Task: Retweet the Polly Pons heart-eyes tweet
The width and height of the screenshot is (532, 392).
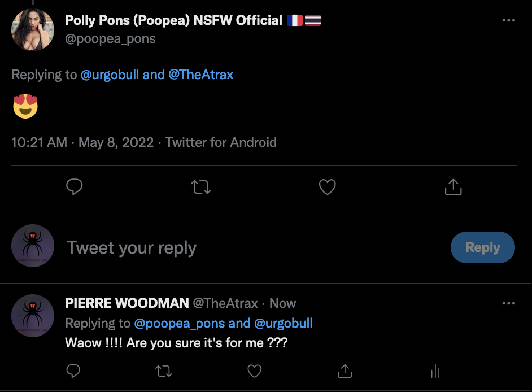Action: click(201, 187)
